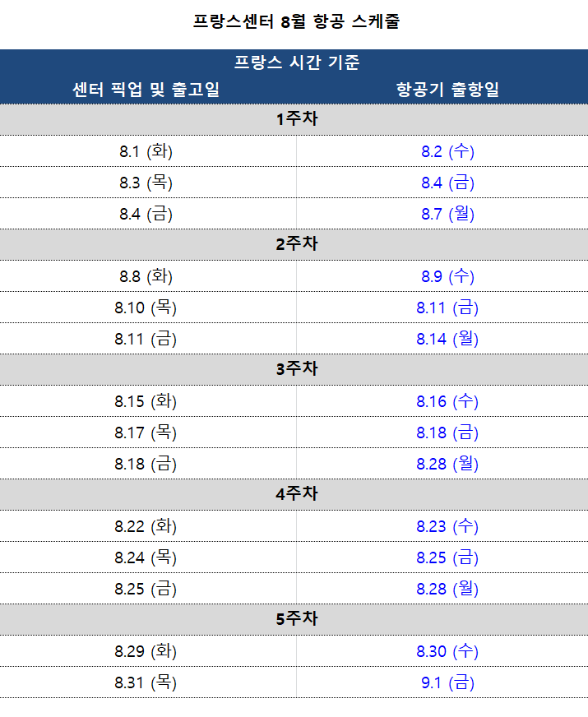Select the 3주차 section header
Image resolution: width=588 pixels, height=717 pixels.
point(294,369)
